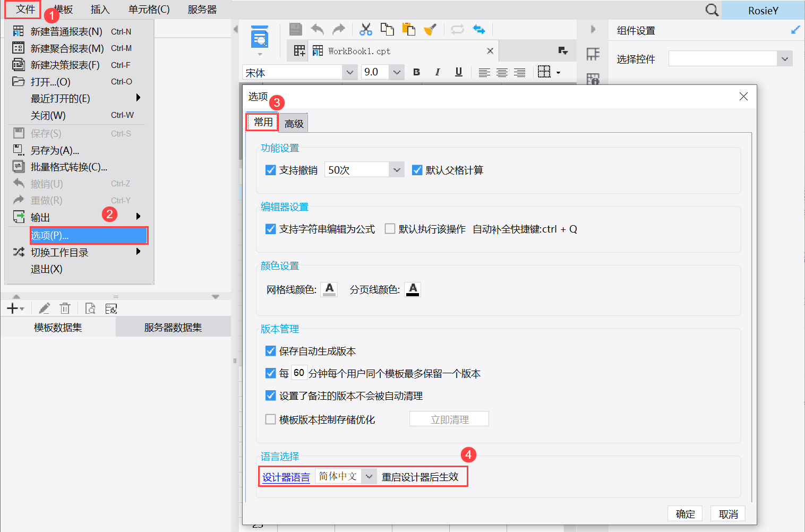Toggle underline formatting button
This screenshot has width=805, height=532.
click(x=459, y=72)
